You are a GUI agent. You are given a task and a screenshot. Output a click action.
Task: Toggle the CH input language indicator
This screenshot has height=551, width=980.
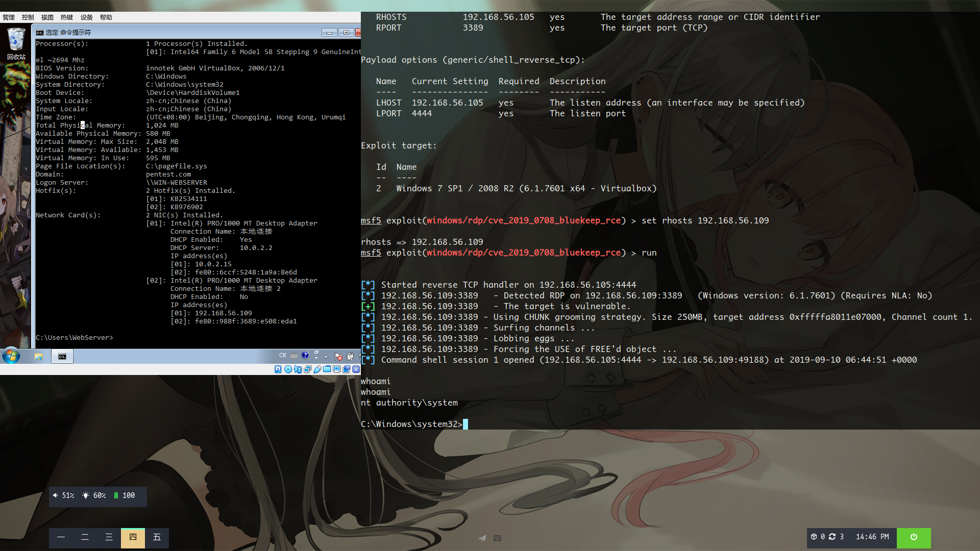coord(283,356)
